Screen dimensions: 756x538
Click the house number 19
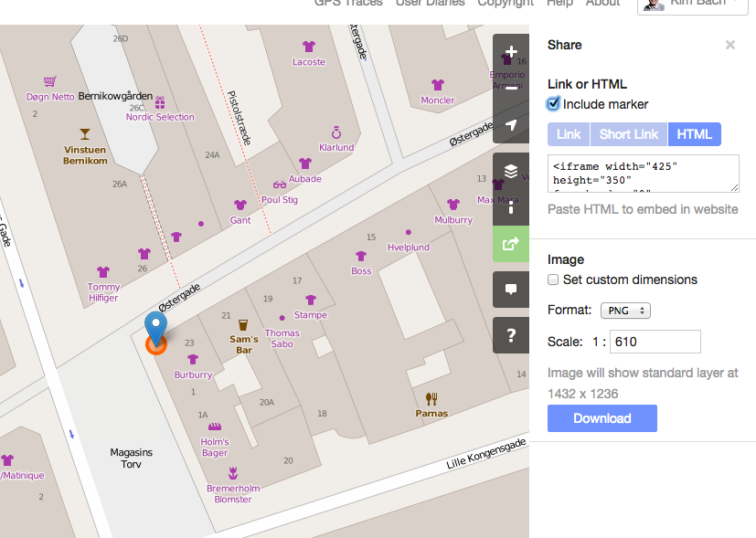(268, 299)
